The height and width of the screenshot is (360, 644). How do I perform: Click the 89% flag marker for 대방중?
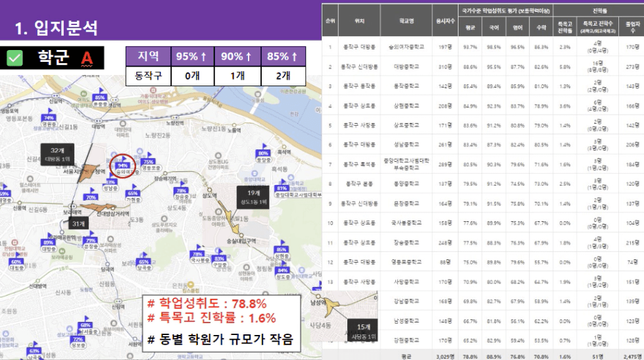coord(49,241)
